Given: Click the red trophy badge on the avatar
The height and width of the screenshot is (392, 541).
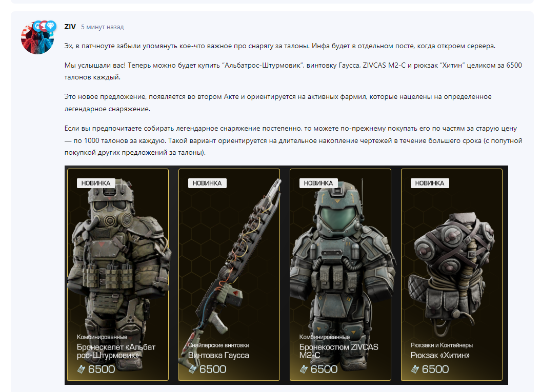Looking at the screenshot, I should point(44,26).
